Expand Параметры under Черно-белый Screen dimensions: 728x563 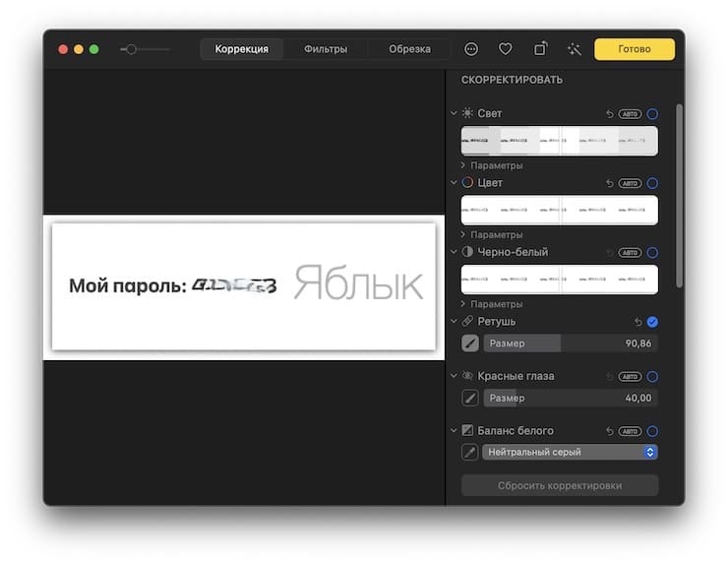(492, 304)
